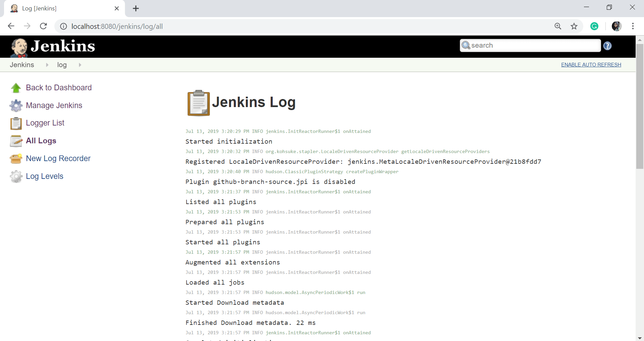
Task: Click the Jenkins search input field
Action: (530, 45)
